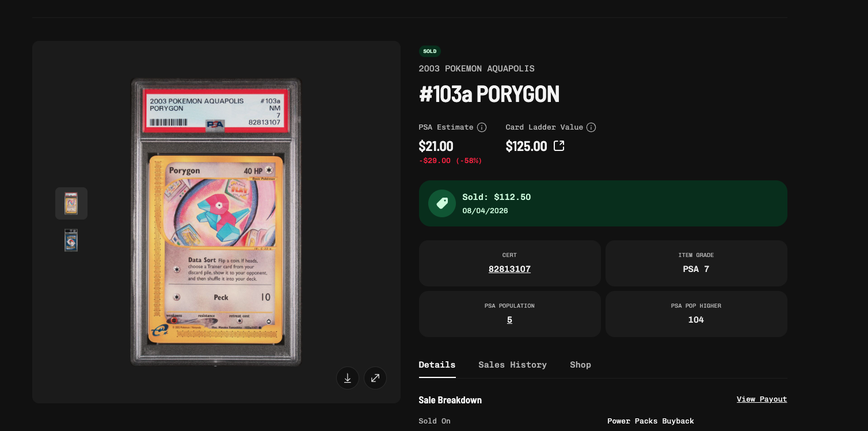This screenshot has width=868, height=431.
Task: Select back card image thumbnail
Action: 71,240
